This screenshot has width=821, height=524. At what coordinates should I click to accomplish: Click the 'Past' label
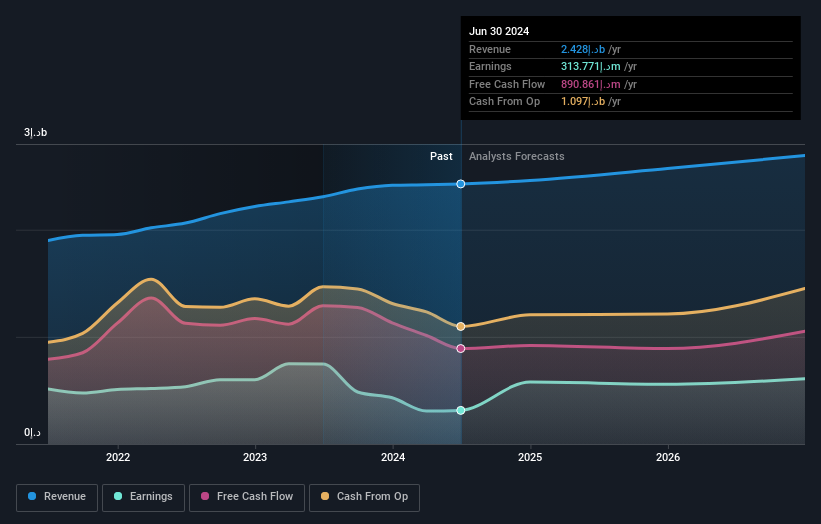(441, 156)
